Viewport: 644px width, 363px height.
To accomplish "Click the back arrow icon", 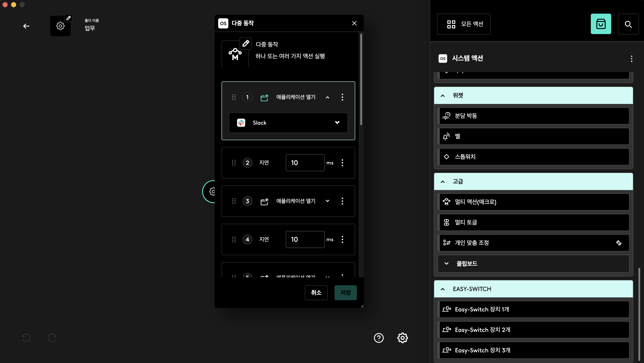I will pos(26,26).
